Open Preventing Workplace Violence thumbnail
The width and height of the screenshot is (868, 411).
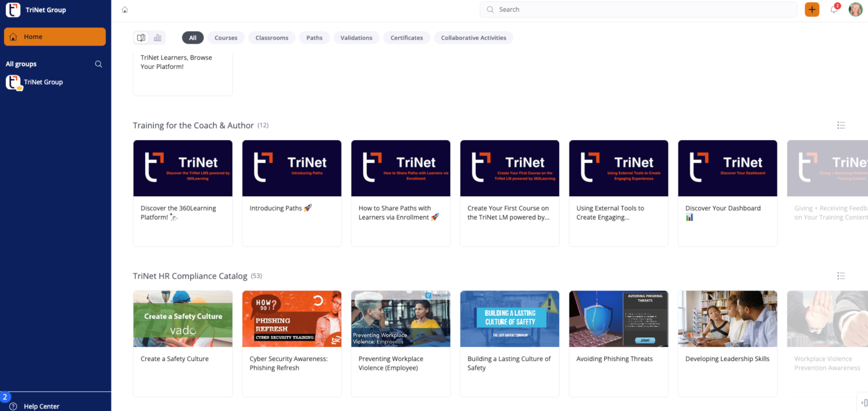click(x=401, y=319)
